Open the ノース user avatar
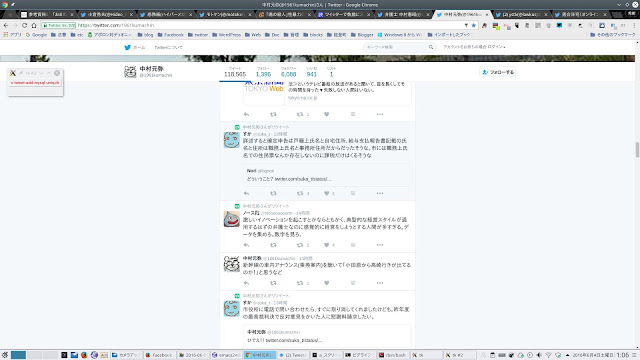 [231, 219]
